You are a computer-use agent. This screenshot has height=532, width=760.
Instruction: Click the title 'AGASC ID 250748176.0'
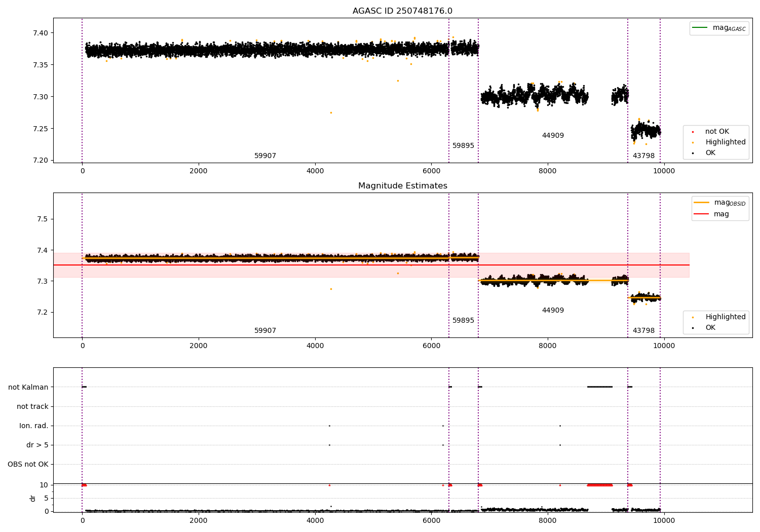402,11
